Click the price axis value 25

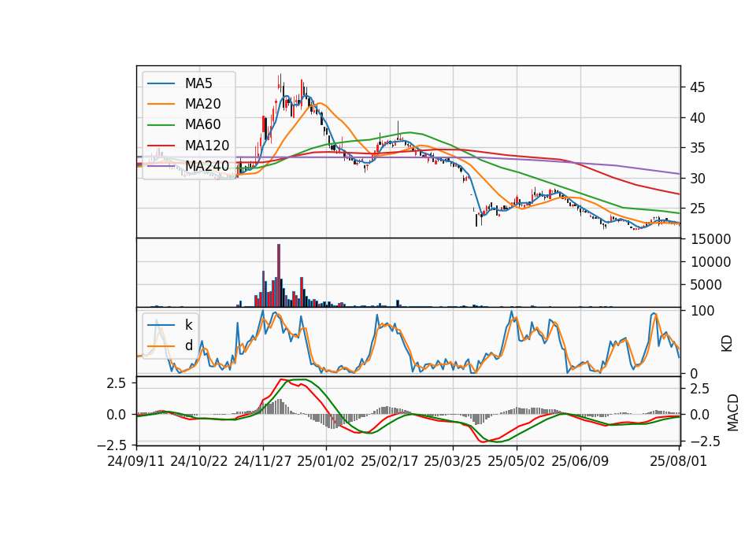point(697,209)
